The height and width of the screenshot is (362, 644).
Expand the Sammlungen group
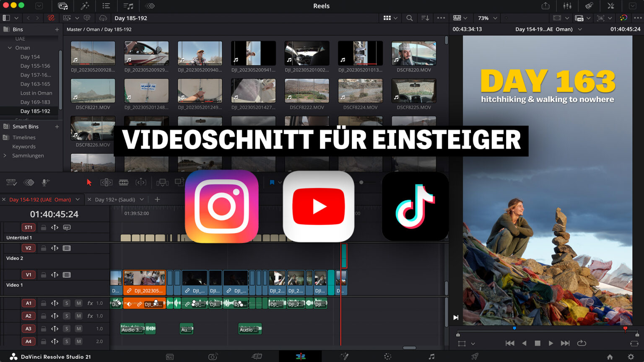pyautogui.click(x=5, y=155)
